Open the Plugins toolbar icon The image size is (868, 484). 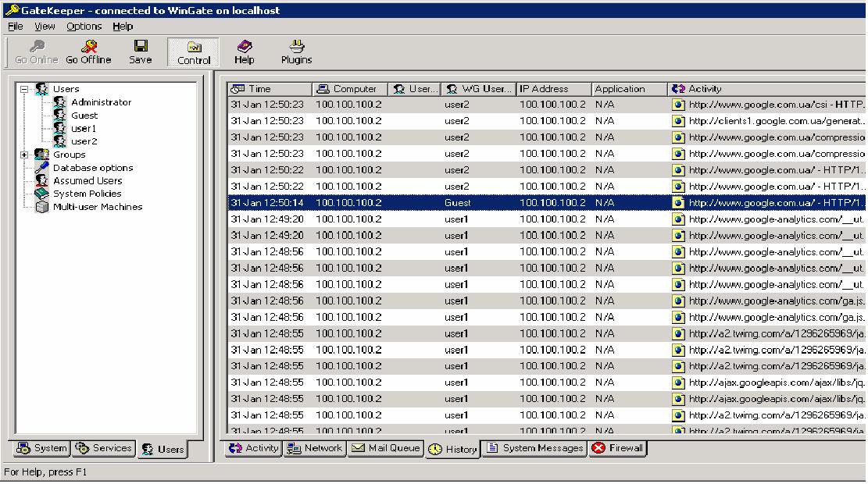297,47
